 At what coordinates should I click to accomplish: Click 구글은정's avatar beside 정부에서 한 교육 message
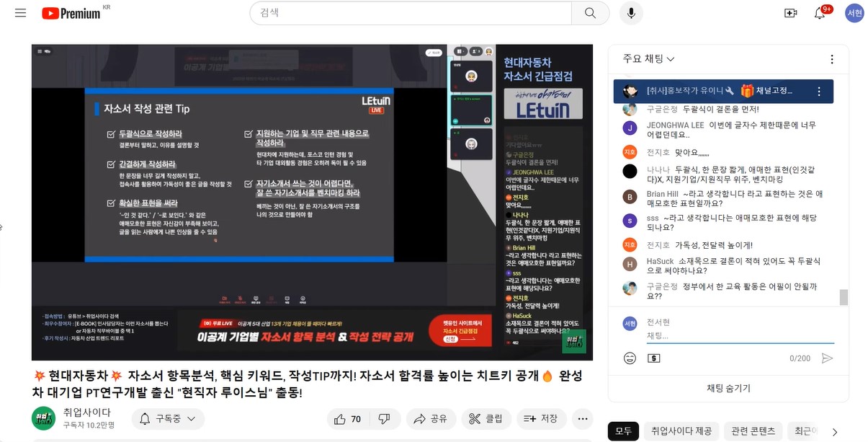click(x=630, y=288)
